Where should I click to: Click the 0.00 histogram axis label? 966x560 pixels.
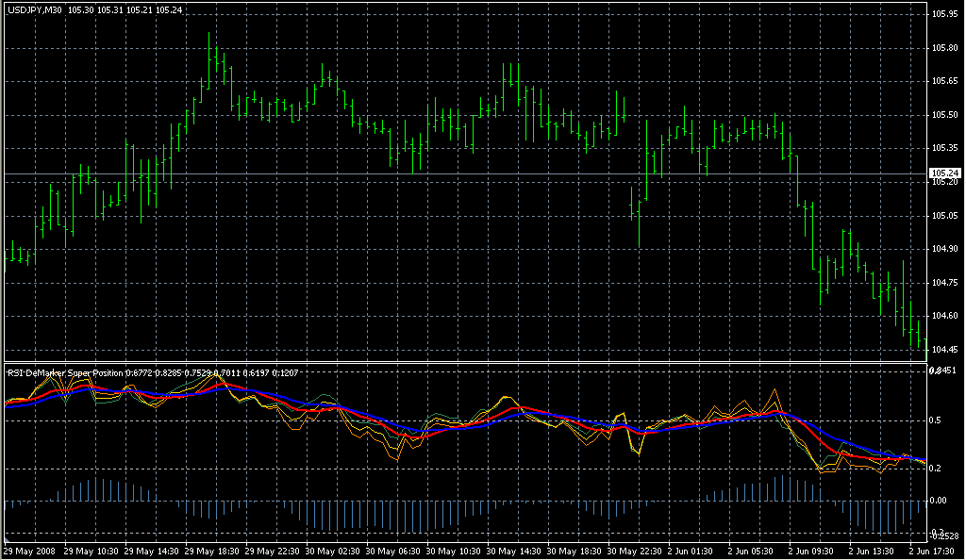coord(941,501)
